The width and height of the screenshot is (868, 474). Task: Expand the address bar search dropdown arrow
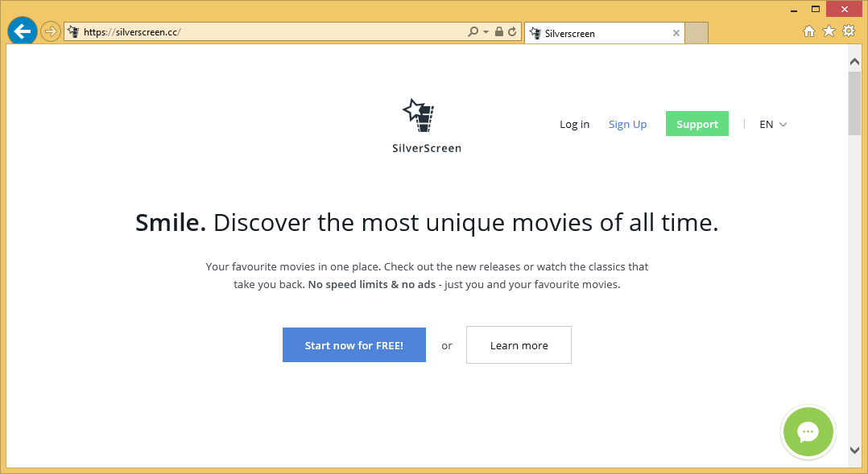click(x=486, y=32)
